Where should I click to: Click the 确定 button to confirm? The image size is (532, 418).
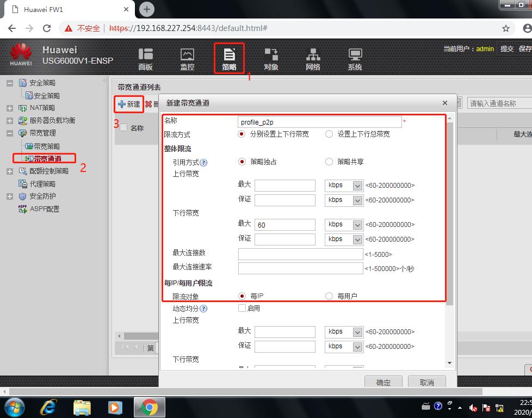tap(383, 382)
